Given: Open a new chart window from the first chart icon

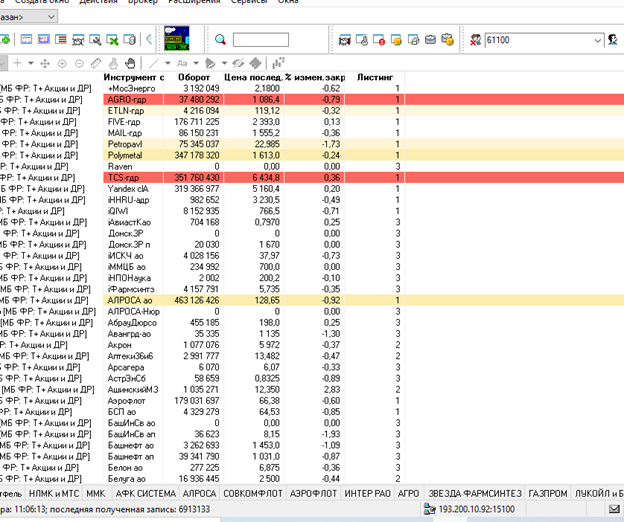Looking at the screenshot, I should (x=26, y=39).
